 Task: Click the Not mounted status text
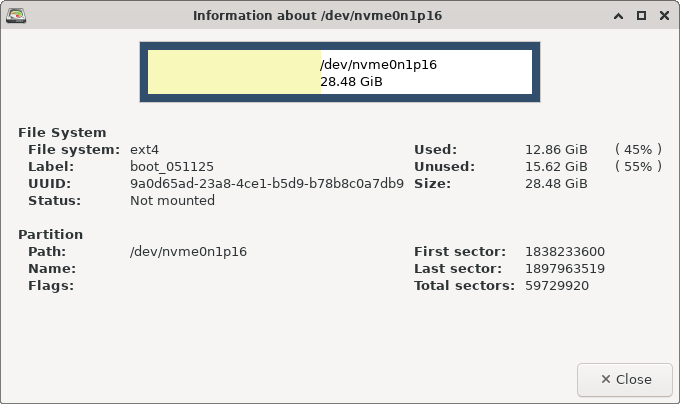point(172,201)
